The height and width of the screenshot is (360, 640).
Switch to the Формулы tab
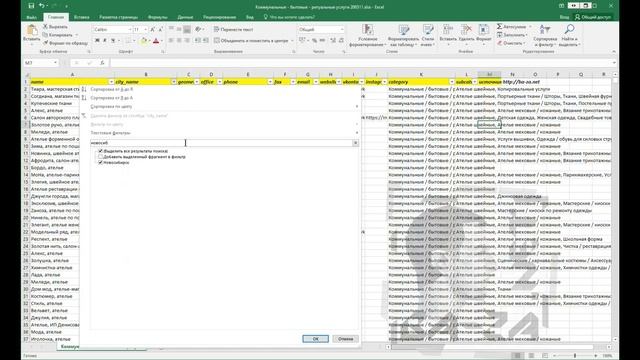(x=158, y=17)
